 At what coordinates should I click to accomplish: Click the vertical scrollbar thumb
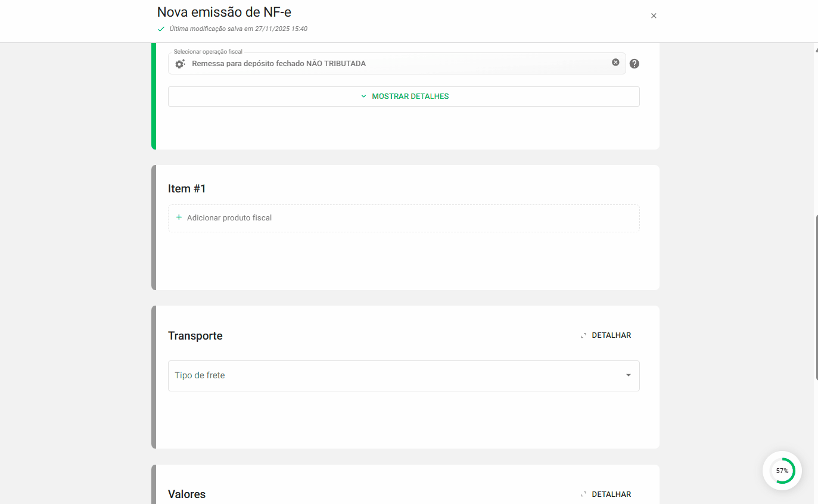816,297
